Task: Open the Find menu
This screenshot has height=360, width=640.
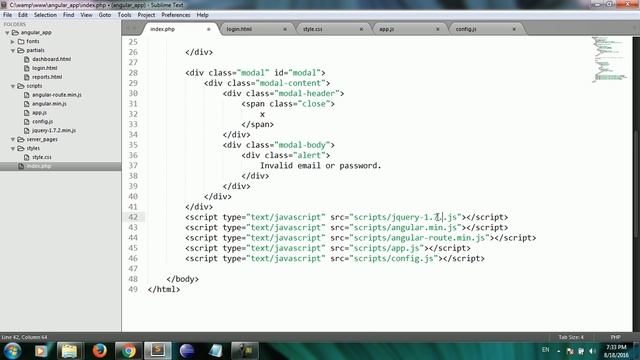Action: [69, 15]
